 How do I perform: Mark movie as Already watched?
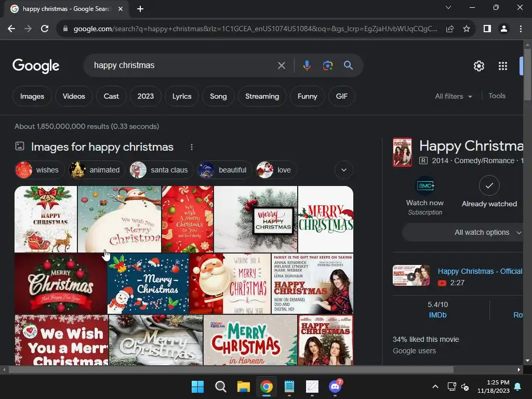click(x=489, y=191)
